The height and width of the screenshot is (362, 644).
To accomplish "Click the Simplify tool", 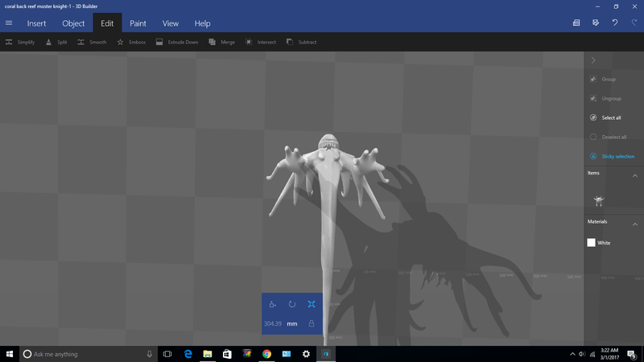I will [x=20, y=42].
